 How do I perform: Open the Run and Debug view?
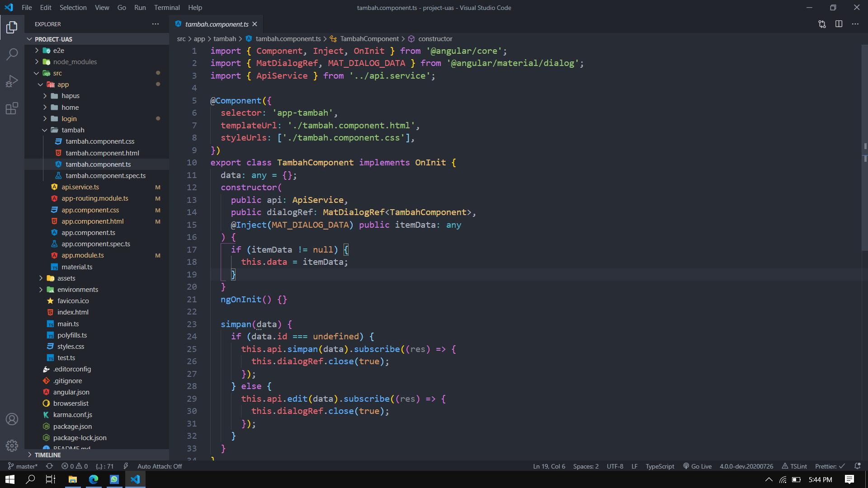12,81
